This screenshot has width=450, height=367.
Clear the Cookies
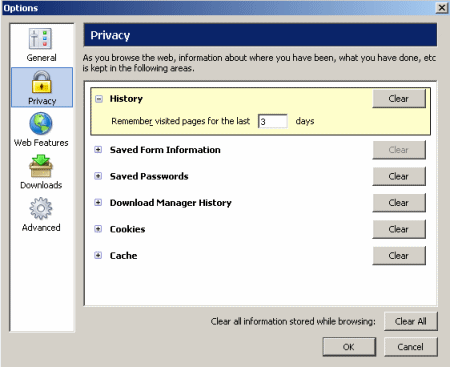coord(399,229)
